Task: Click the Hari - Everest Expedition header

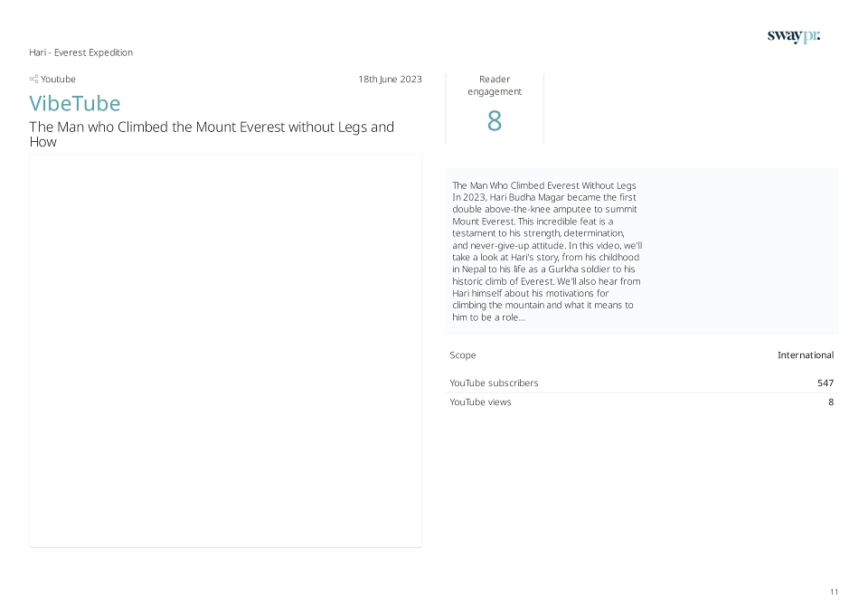Action: point(80,52)
